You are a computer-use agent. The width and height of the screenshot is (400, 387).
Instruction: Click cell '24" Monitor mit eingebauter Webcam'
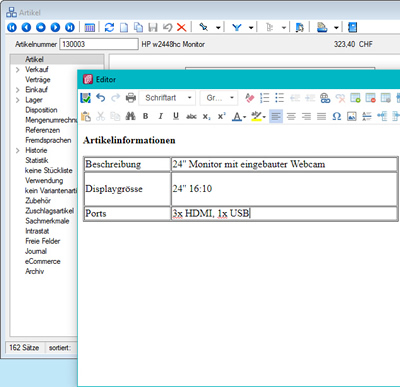tap(284, 164)
